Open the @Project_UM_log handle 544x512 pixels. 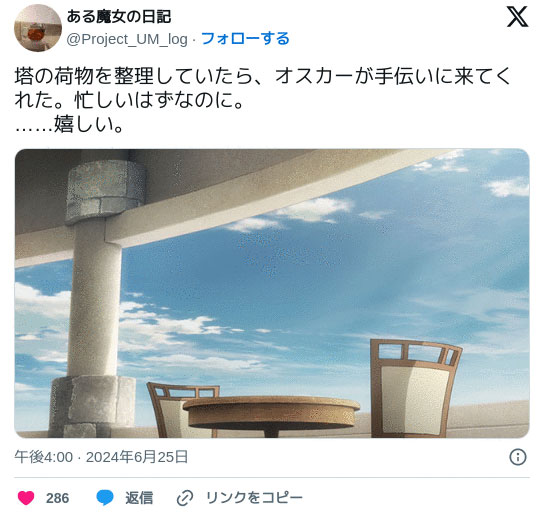(127, 39)
